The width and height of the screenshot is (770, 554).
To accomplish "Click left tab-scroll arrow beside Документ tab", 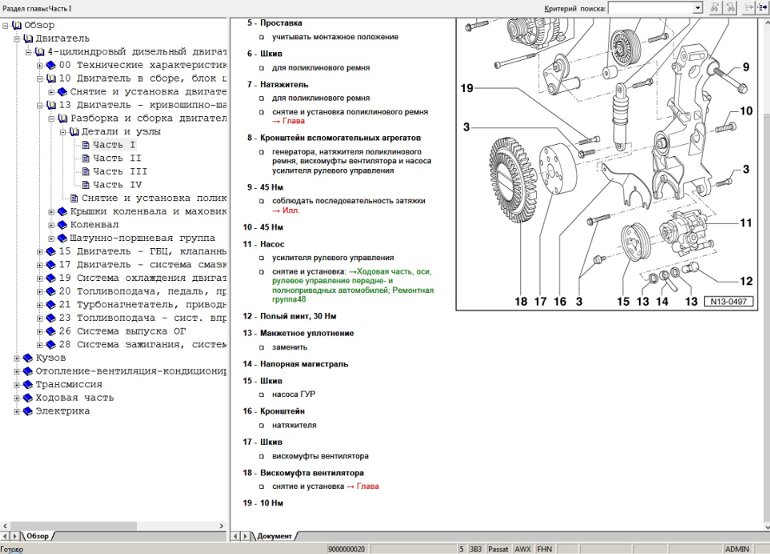I will coord(236,536).
